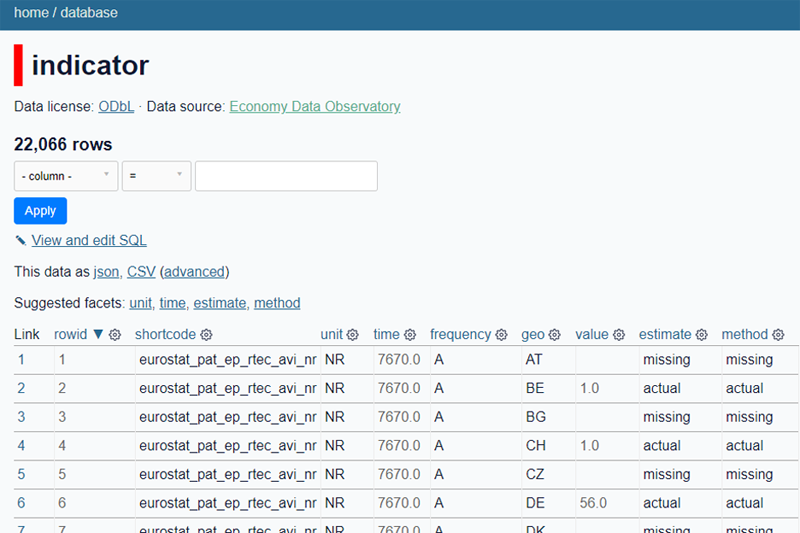The width and height of the screenshot is (800, 533).
Task: Sort by the shortcode column header
Action: coord(165,335)
